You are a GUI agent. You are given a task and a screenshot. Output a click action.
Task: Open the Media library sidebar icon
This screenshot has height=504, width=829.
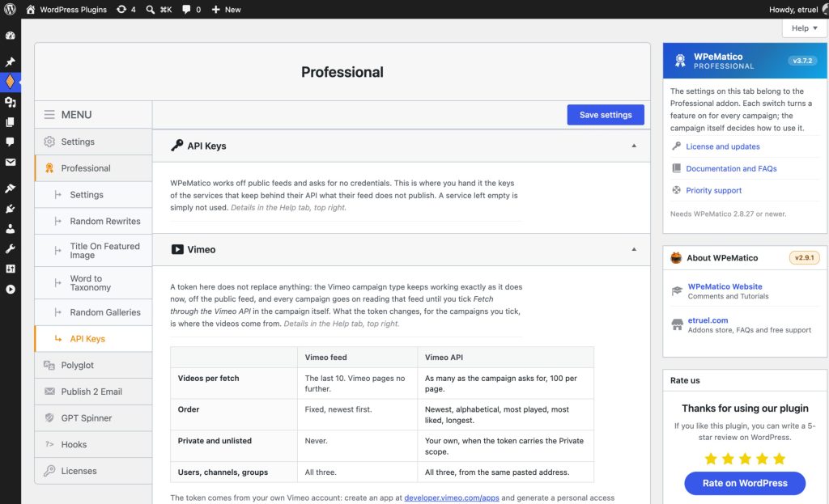[x=10, y=102]
